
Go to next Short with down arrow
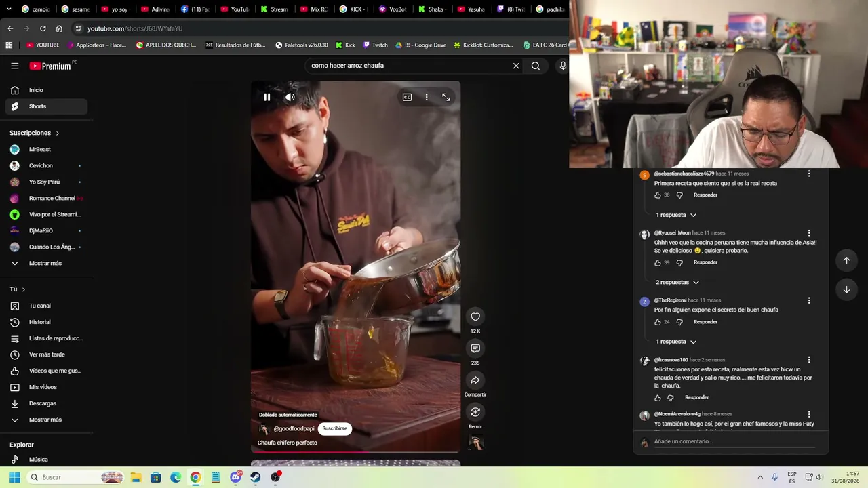pos(846,289)
